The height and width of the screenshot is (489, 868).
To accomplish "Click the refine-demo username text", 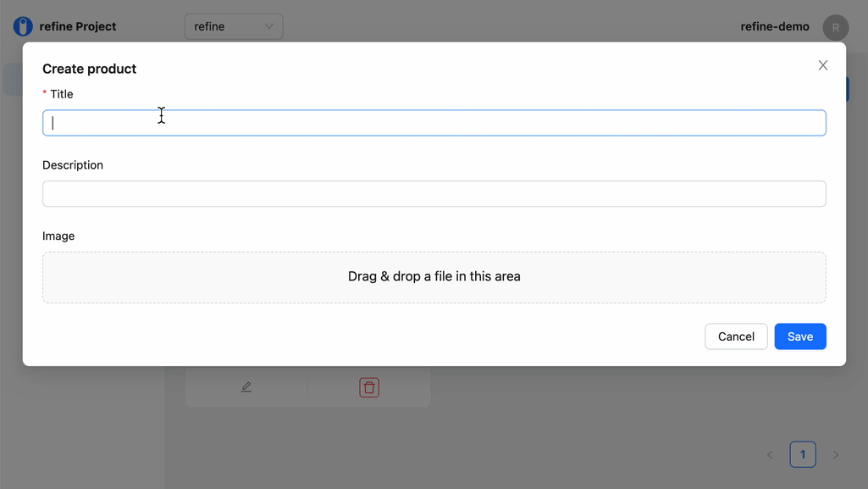I will [775, 26].
